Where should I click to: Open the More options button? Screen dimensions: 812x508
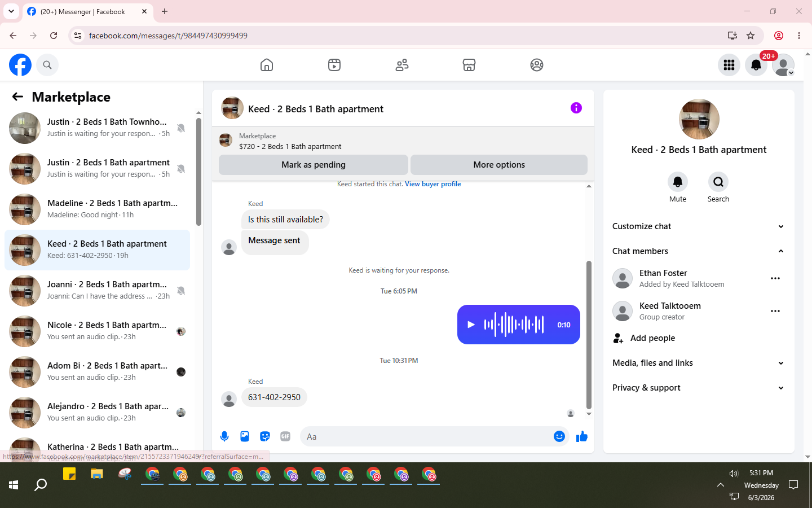tap(499, 165)
